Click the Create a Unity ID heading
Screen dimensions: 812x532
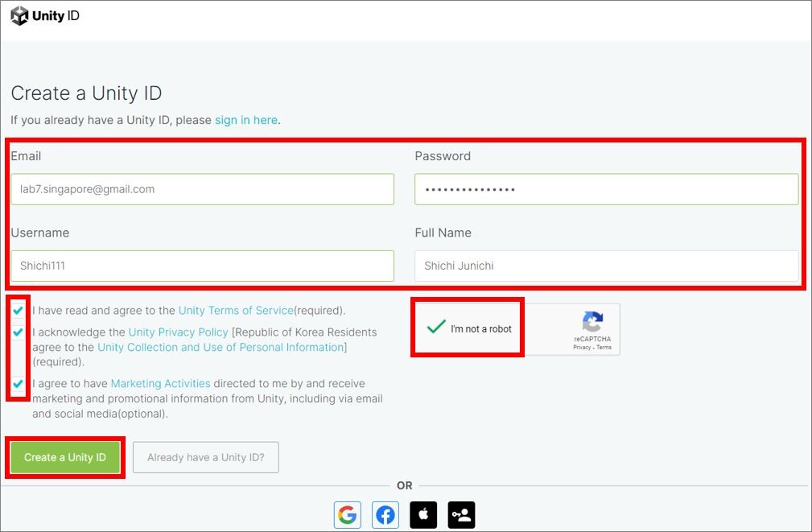[86, 93]
